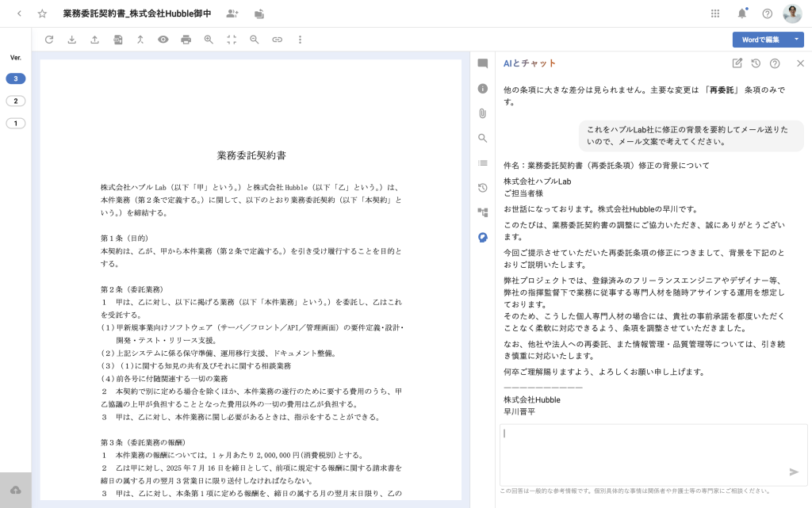The width and height of the screenshot is (812, 508).
Task: Upload a new version
Action: point(95,40)
